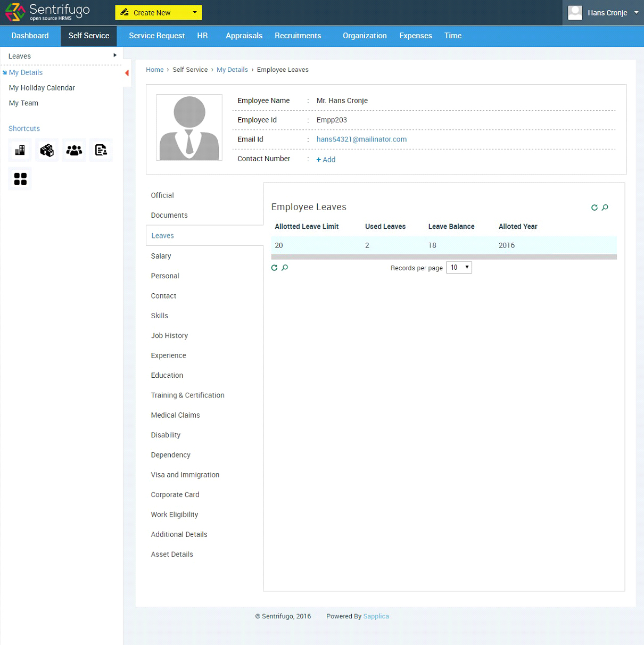Open the Salary tab

point(161,256)
